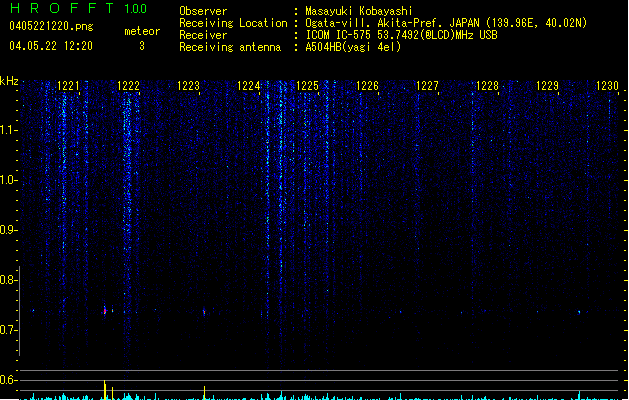629x400 pixels.
Task: Click the 1223 time axis marker
Action: coord(188,86)
